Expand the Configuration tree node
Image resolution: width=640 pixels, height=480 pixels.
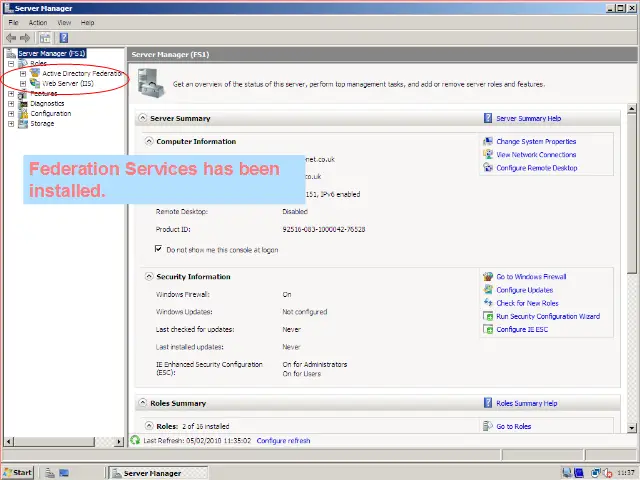pyautogui.click(x=11, y=114)
